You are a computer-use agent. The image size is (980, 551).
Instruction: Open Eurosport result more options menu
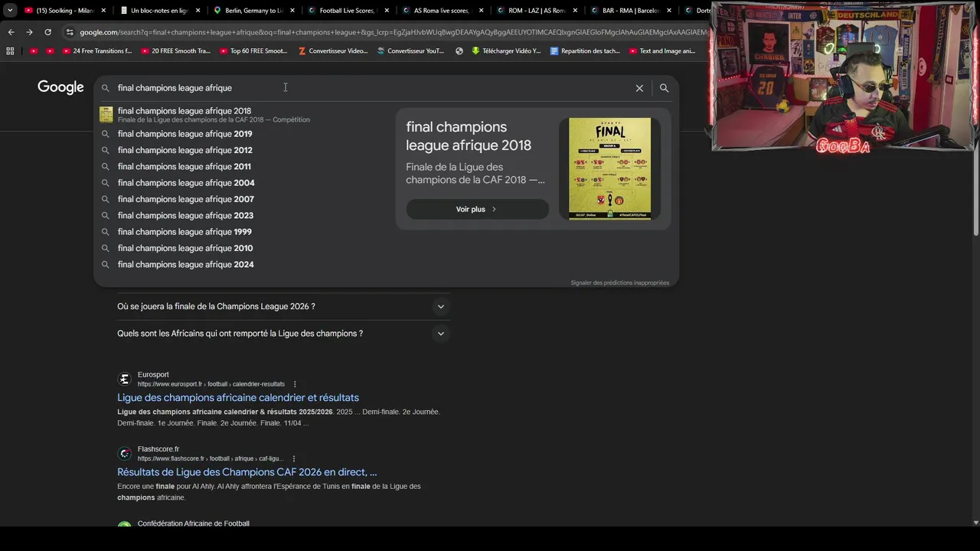coord(295,384)
